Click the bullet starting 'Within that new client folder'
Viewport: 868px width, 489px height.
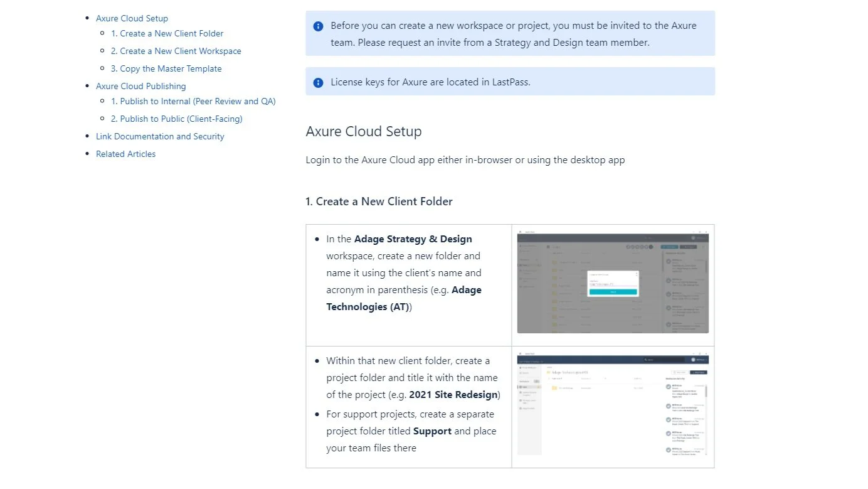coord(413,378)
